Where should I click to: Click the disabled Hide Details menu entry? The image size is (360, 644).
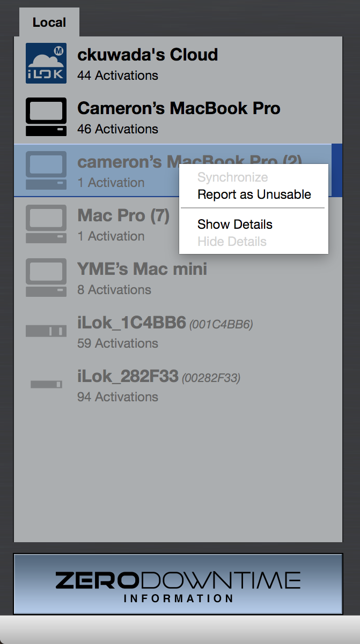232,242
